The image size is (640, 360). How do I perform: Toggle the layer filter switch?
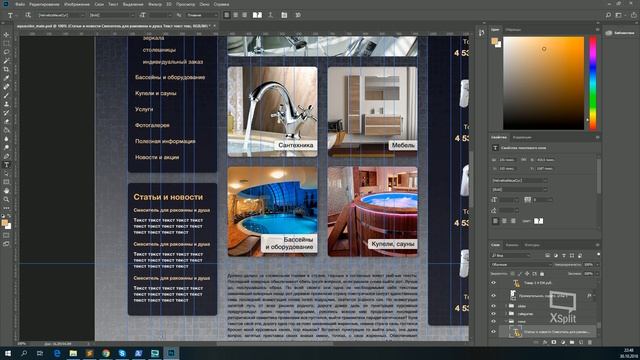click(x=598, y=255)
